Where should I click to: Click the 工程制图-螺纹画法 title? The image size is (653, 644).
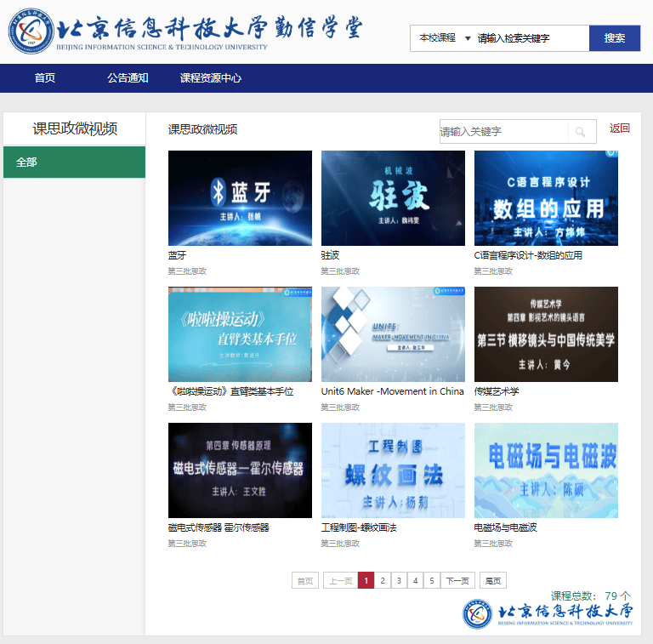(359, 527)
